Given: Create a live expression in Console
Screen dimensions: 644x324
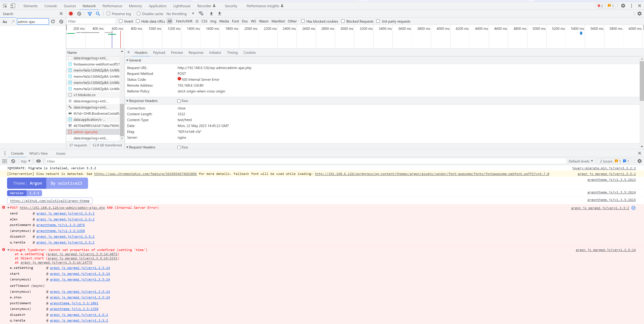Looking at the screenshot, I should pos(39,161).
